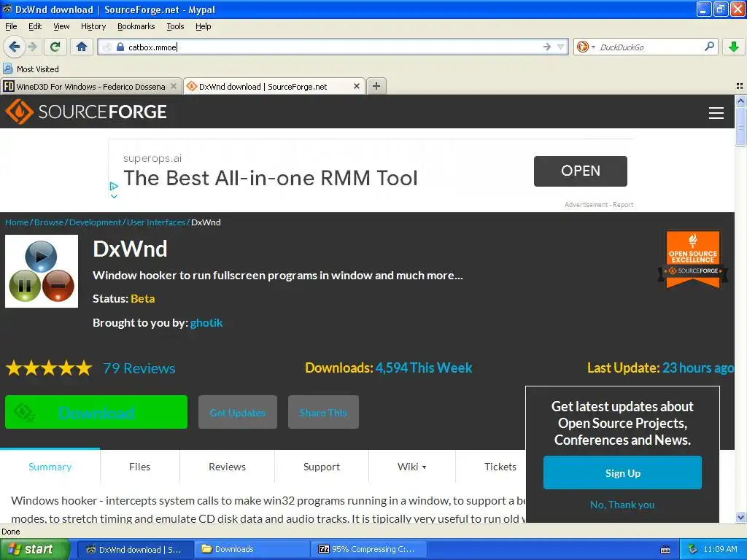This screenshot has width=747, height=560.
Task: Select the Reviews project tab
Action: click(228, 467)
